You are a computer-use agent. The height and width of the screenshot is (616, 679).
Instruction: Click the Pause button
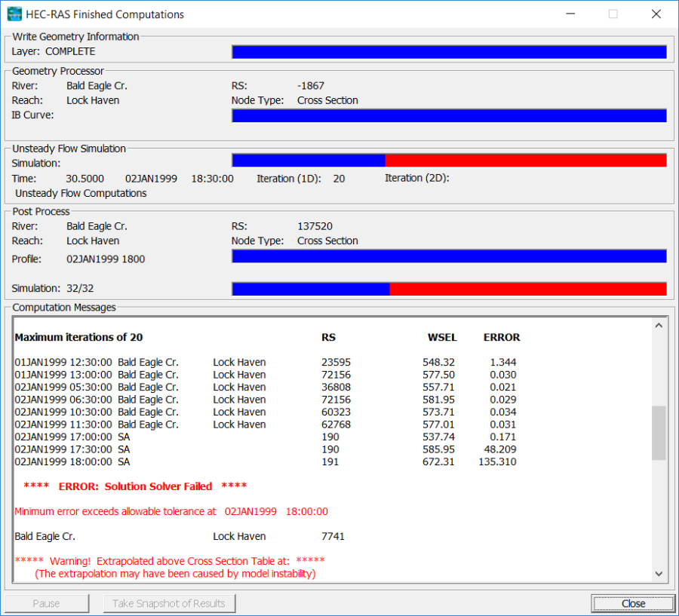pyautogui.click(x=47, y=603)
